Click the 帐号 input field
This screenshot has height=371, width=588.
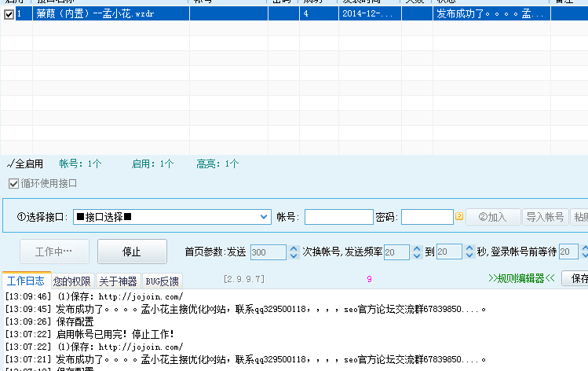pos(338,217)
